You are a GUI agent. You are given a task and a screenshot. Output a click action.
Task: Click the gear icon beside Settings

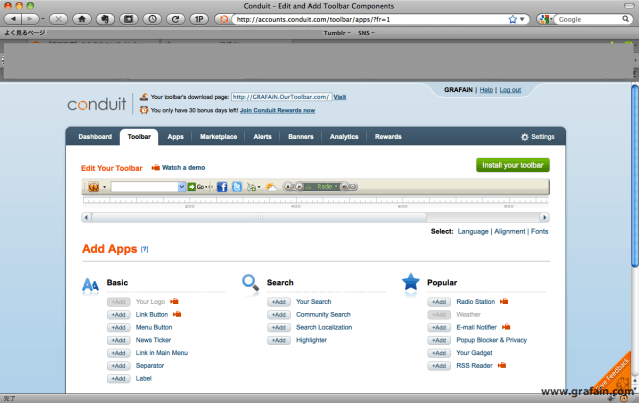click(x=524, y=137)
